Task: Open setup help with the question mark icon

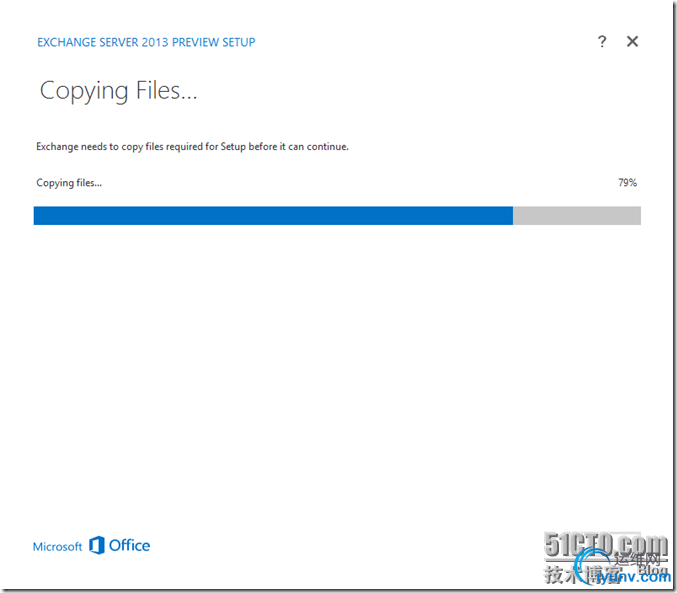Action: [x=602, y=41]
